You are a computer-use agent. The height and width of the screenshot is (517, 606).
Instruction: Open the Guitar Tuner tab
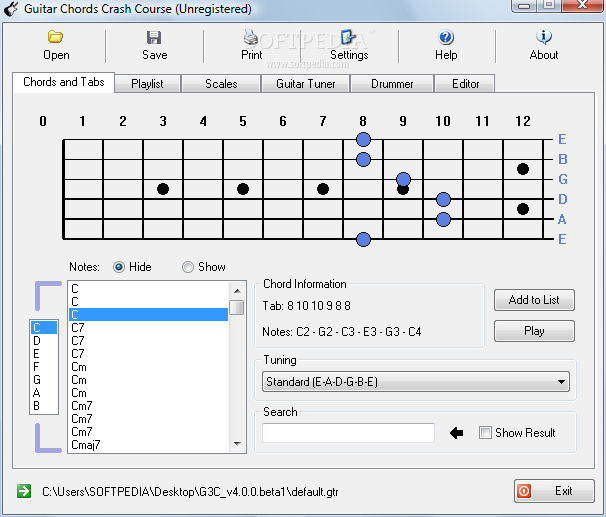click(x=305, y=84)
